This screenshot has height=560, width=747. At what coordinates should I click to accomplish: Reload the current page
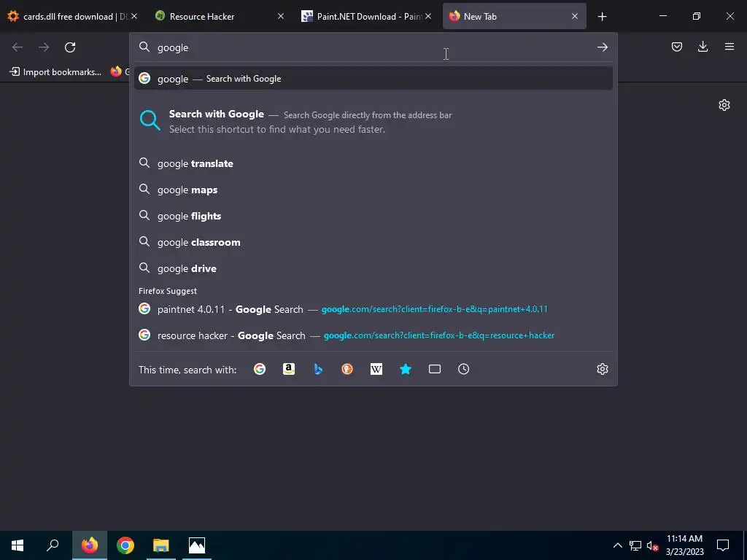click(70, 47)
